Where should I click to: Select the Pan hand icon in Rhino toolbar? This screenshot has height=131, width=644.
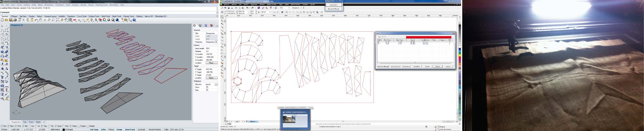pyautogui.click(x=41, y=20)
